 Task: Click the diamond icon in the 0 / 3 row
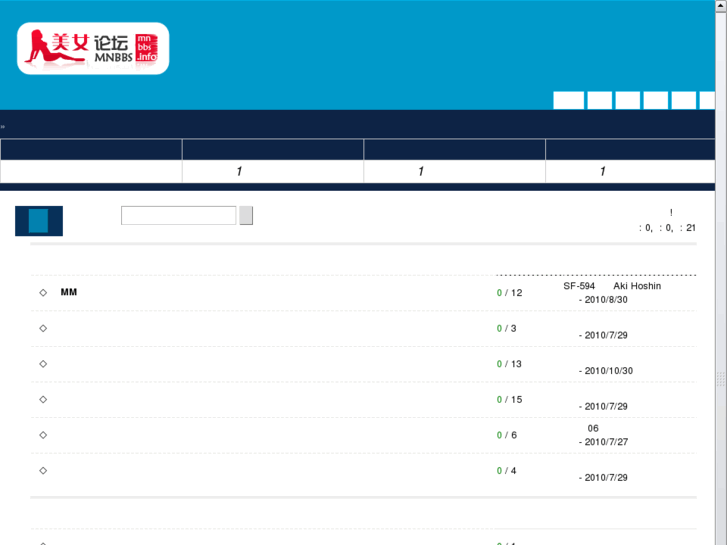tap(43, 328)
